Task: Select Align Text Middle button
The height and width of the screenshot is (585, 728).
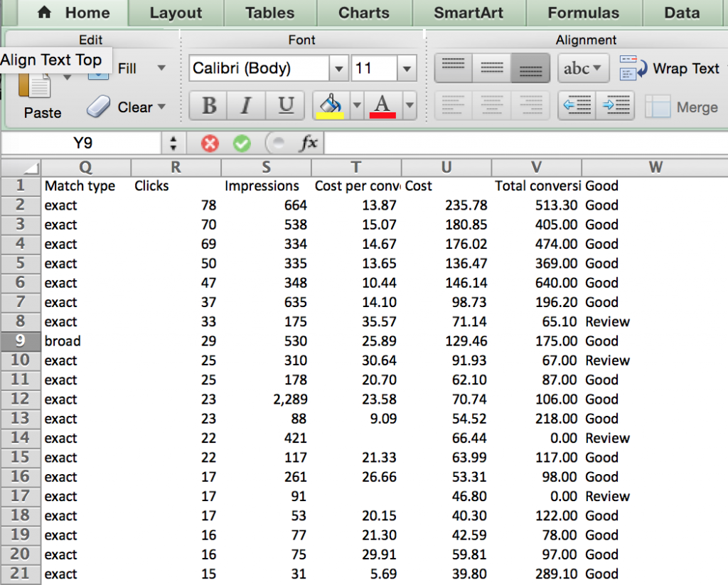Action: click(x=492, y=68)
